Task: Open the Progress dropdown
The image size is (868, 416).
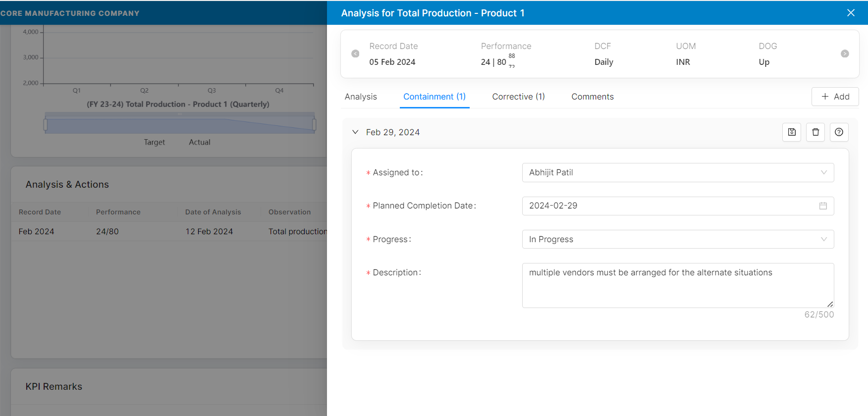Action: (x=678, y=239)
